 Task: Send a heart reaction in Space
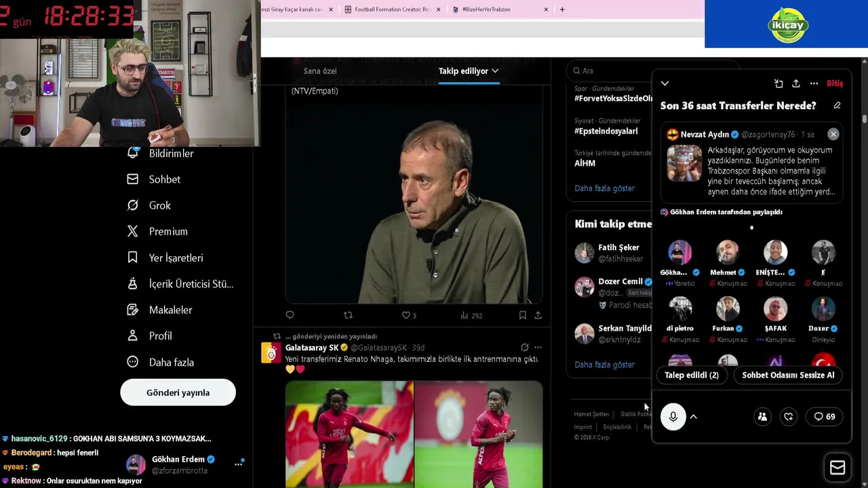789,417
